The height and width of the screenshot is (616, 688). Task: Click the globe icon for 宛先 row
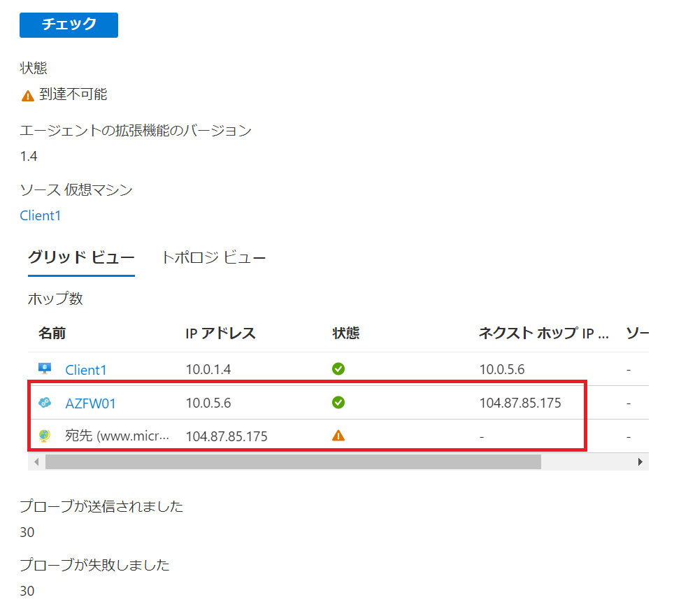coord(44,435)
